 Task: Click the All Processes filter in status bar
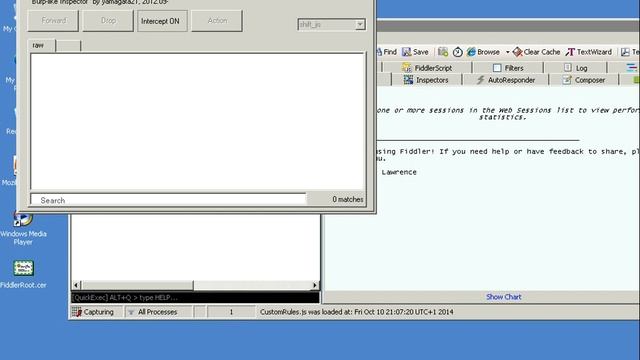[x=158, y=312]
